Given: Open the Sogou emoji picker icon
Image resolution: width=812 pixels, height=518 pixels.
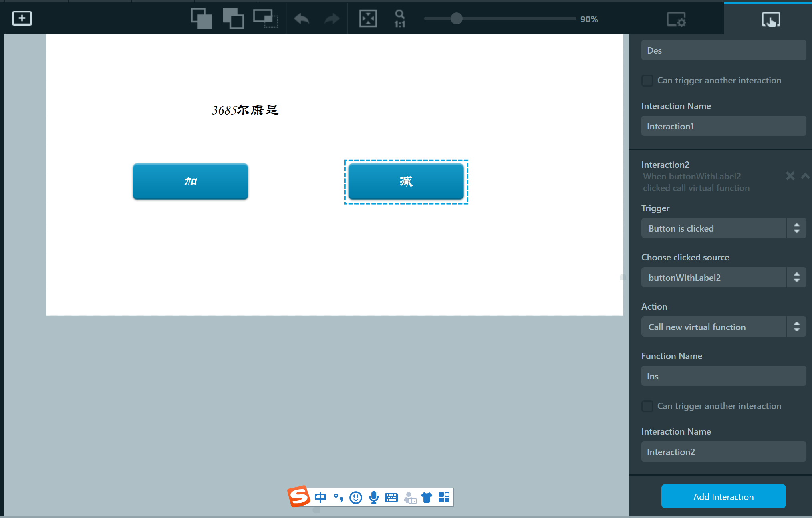Looking at the screenshot, I should pos(356,497).
